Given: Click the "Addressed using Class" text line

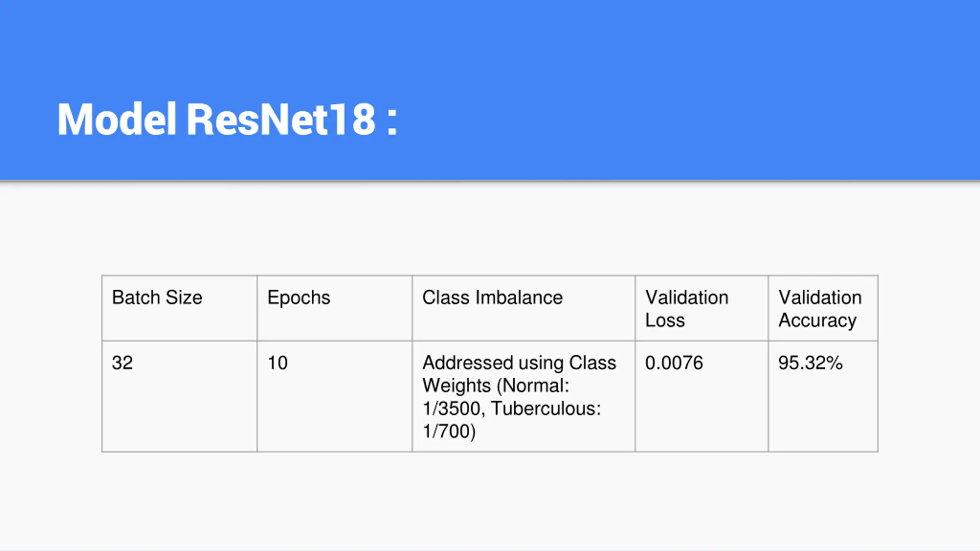Looking at the screenshot, I should (x=519, y=363).
